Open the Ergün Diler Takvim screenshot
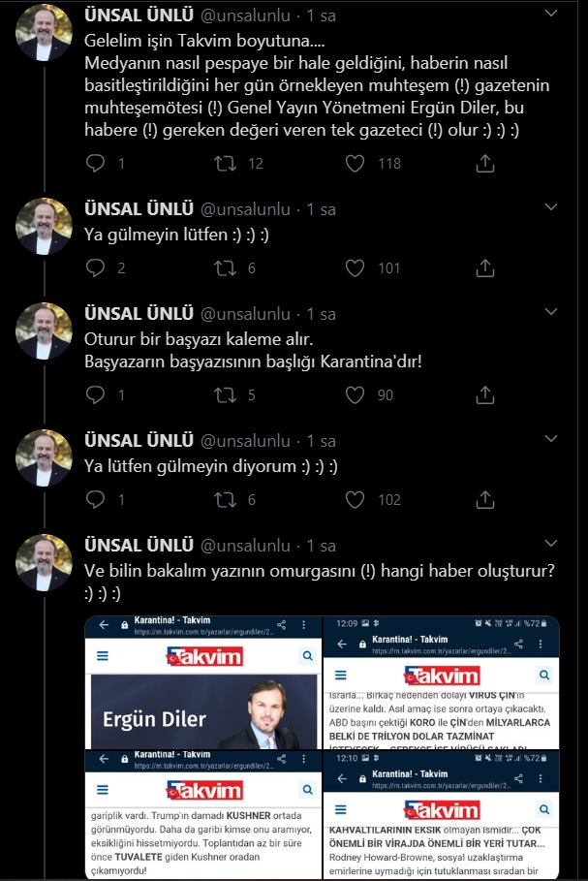The image size is (588, 881). (202, 681)
